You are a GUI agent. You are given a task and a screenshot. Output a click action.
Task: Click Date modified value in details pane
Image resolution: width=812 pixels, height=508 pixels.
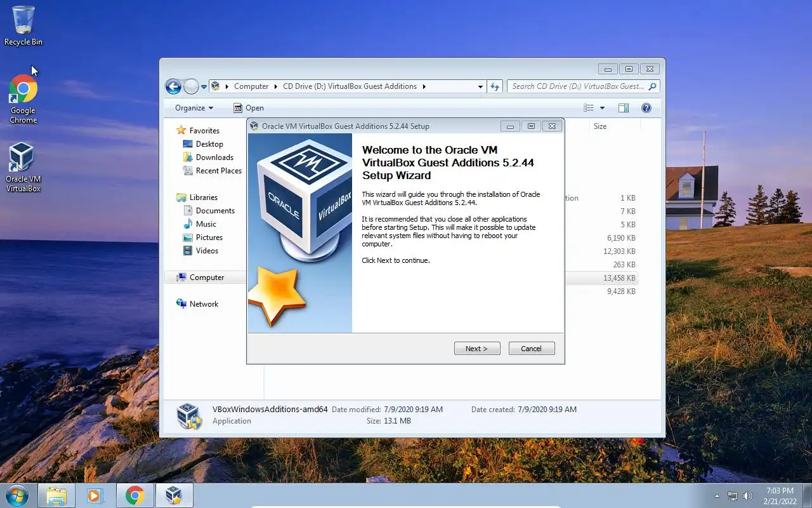point(413,410)
